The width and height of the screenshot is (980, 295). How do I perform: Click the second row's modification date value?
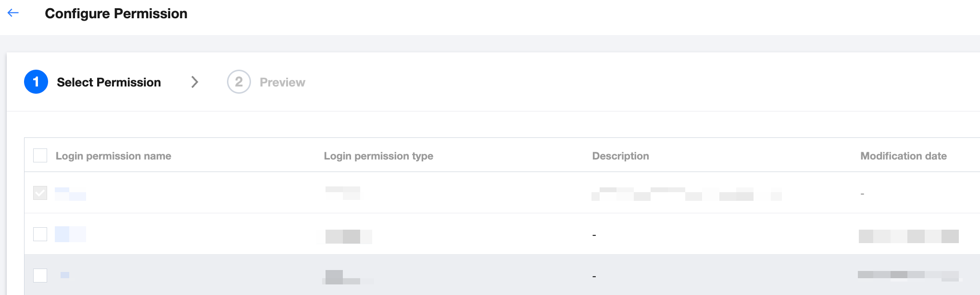[x=908, y=236]
